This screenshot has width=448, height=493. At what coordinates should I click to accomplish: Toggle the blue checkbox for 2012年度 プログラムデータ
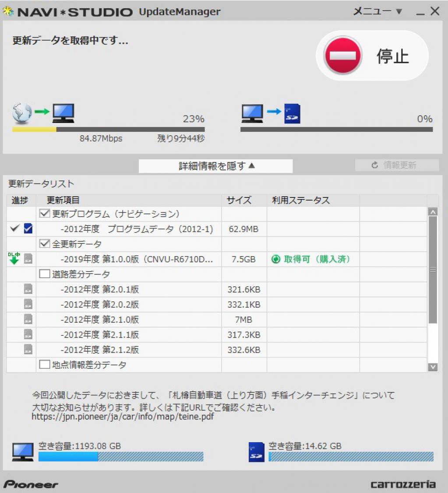coord(28,228)
